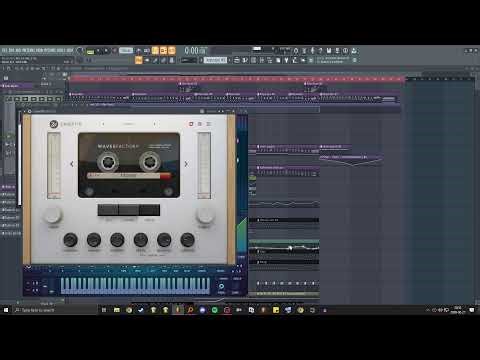This screenshot has width=480, height=360.
Task: Click the Cassette preset name field
Action: coord(129,124)
